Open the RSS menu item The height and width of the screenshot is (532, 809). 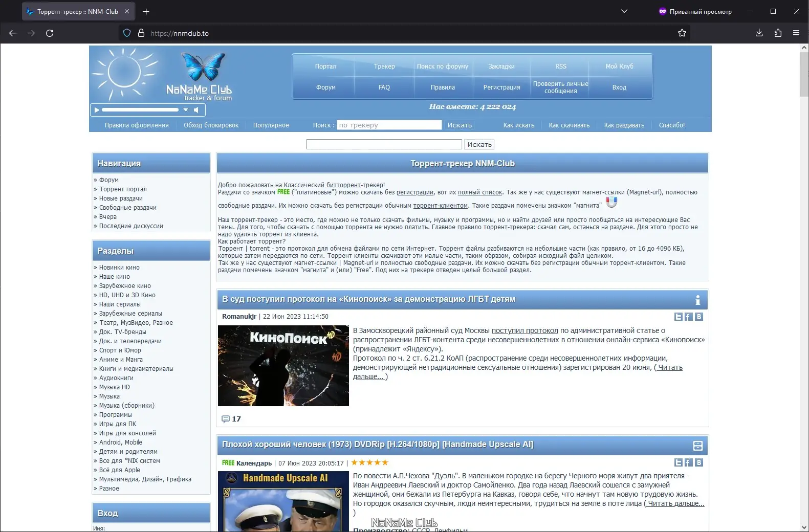pyautogui.click(x=561, y=66)
